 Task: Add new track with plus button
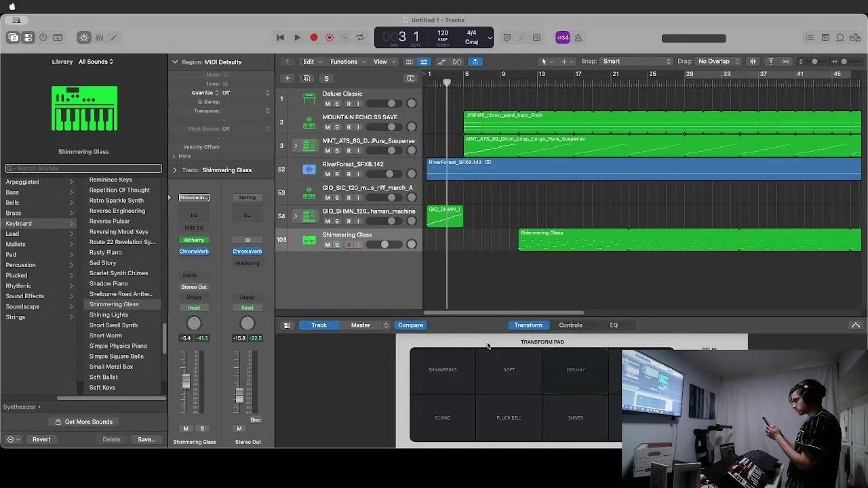point(288,79)
